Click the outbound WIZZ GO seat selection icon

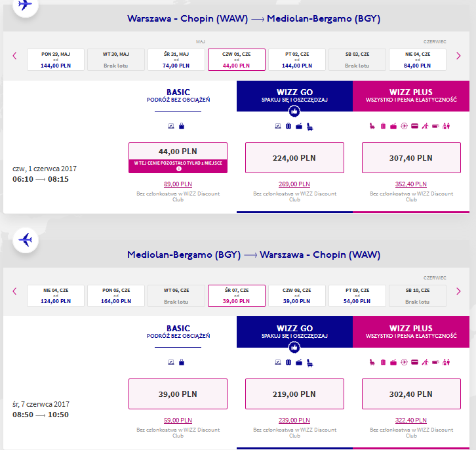click(310, 127)
